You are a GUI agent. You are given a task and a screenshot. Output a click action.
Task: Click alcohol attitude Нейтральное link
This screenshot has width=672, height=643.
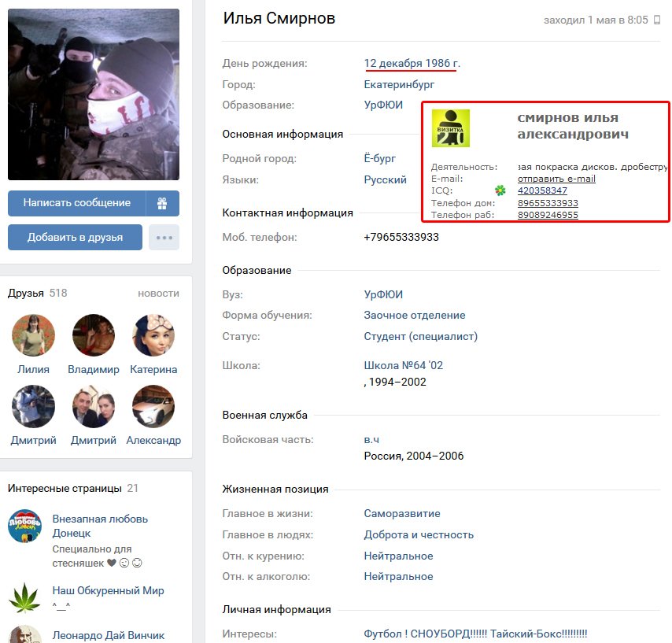click(399, 577)
